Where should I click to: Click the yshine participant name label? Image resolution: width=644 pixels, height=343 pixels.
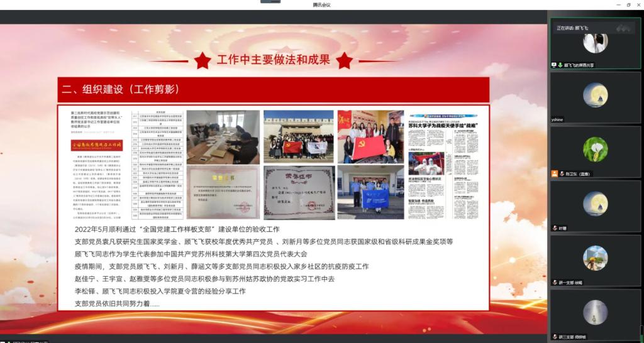(x=557, y=120)
